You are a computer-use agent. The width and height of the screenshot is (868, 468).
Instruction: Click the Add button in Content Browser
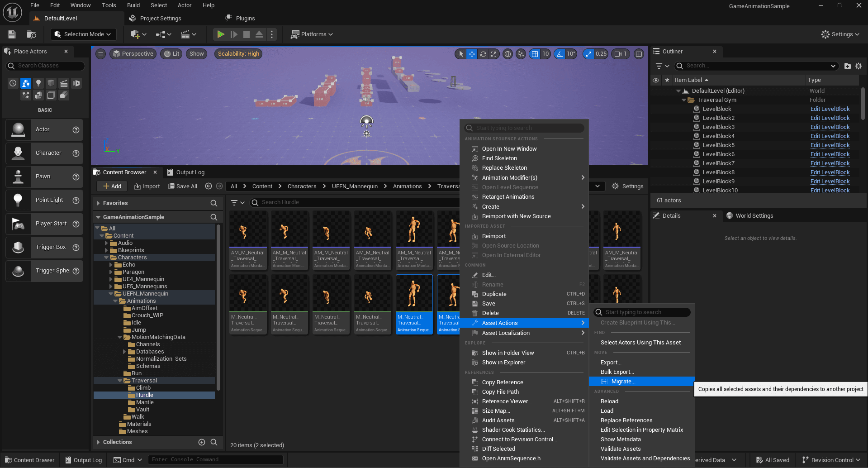[x=112, y=186]
